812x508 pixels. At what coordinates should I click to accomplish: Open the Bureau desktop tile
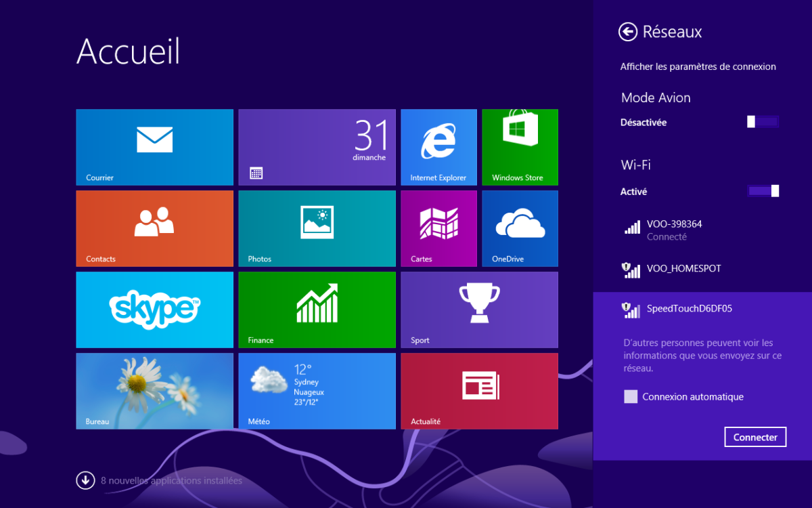(x=154, y=391)
